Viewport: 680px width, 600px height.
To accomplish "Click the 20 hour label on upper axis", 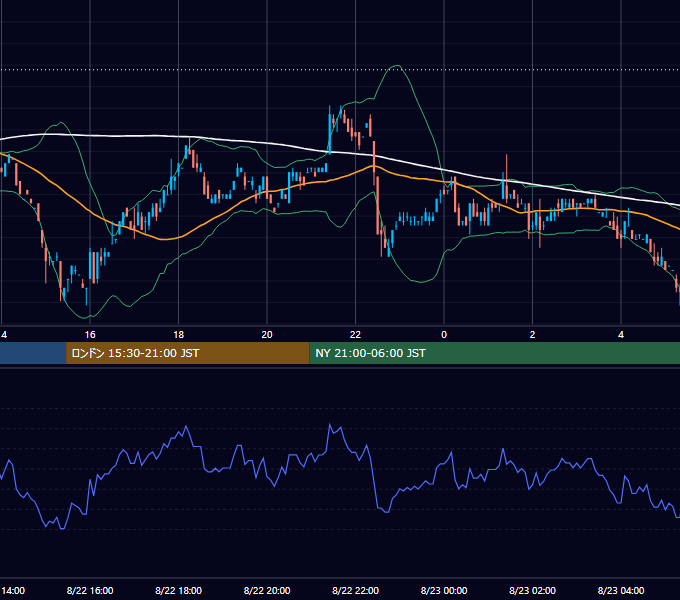I will pos(267,335).
